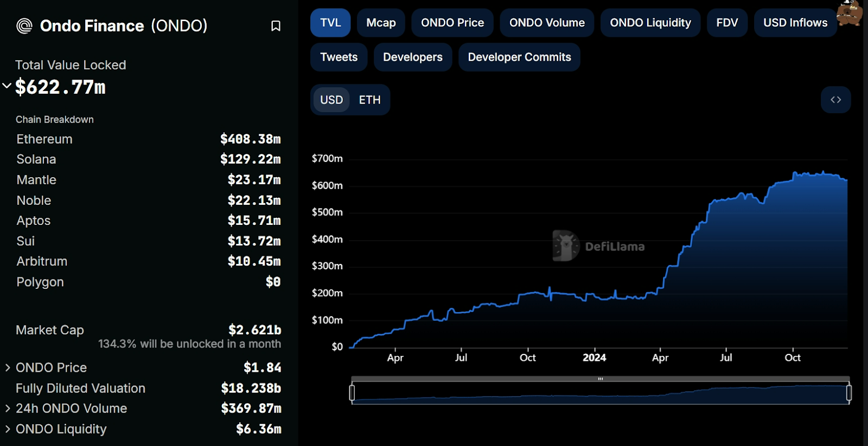Click the Chain Breakdown heading
The image size is (868, 446).
[55, 119]
